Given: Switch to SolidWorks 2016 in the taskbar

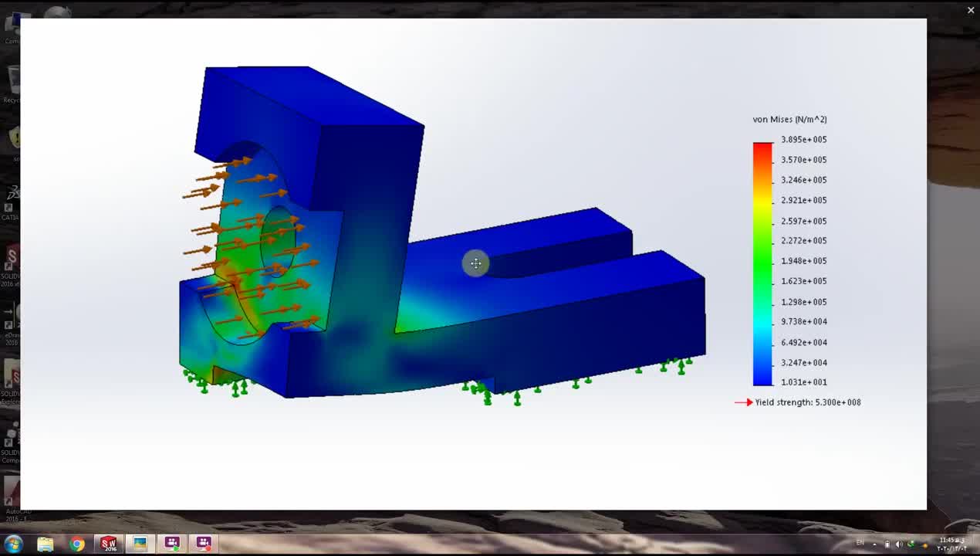Looking at the screenshot, I should 109,544.
